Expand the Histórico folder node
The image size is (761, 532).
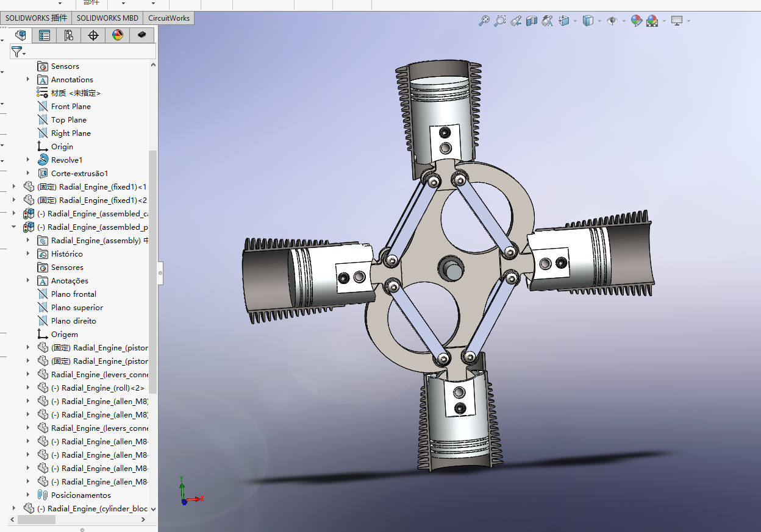27,254
